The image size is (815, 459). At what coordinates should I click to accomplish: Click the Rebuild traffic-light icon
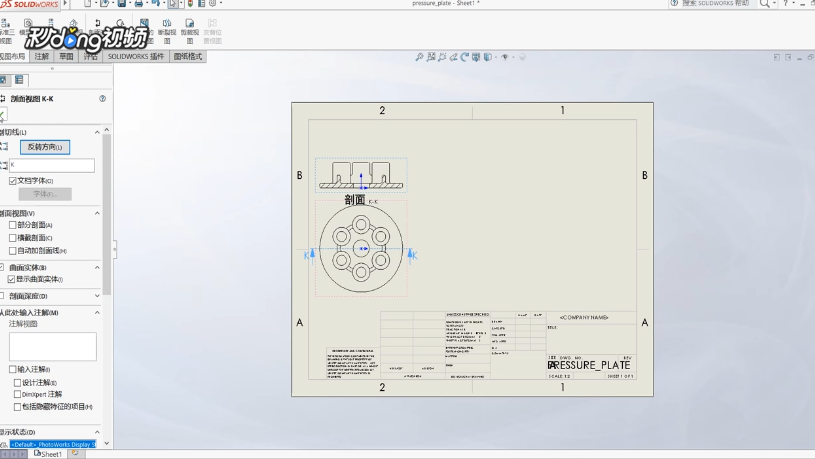(x=190, y=3)
